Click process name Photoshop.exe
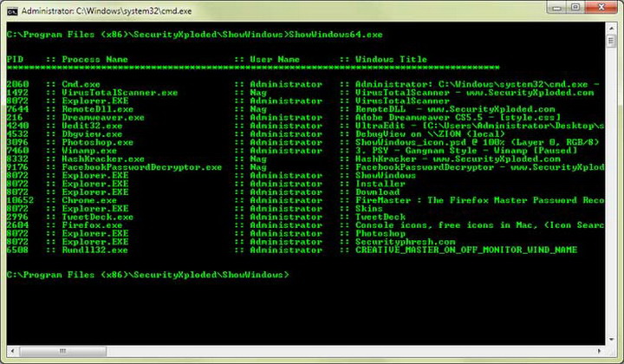624x364 pixels. [97, 142]
